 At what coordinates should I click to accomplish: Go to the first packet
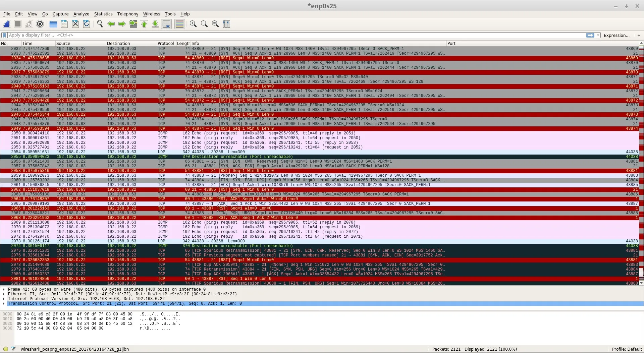point(144,24)
